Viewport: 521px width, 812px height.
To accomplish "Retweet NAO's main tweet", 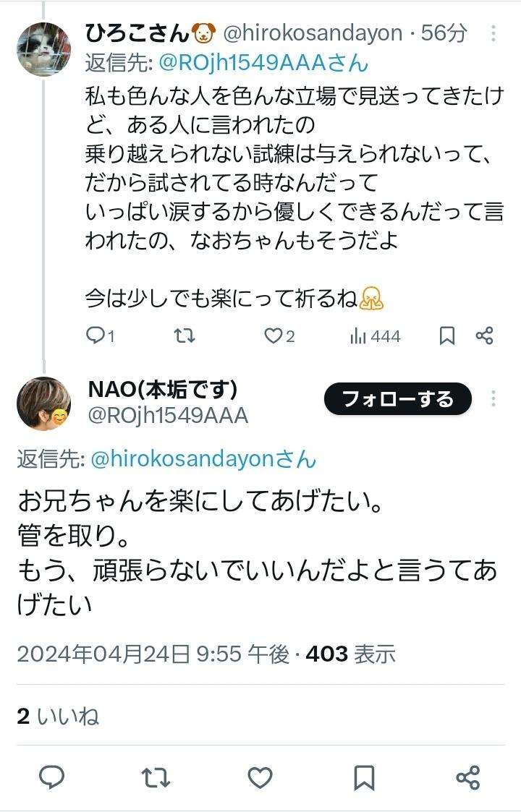I will click(x=156, y=777).
